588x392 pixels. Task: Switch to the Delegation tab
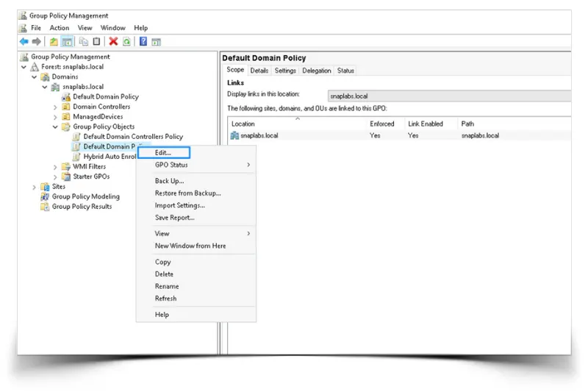[x=317, y=71]
